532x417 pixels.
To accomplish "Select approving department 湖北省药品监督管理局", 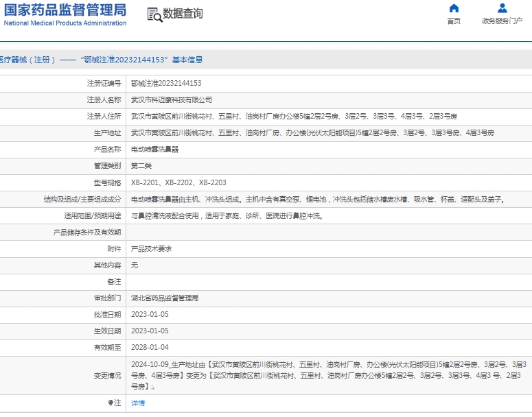I will (x=165, y=298).
